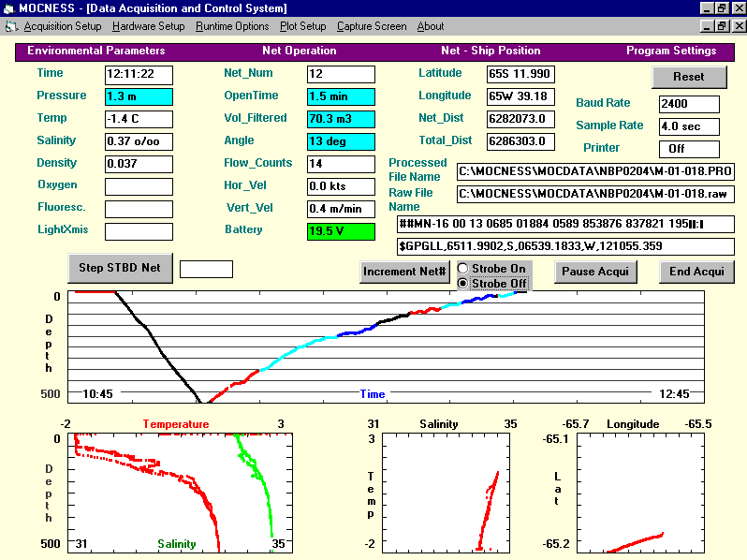
Task: Click the Vert_Vel field showing 0.4 m/min
Action: tap(341, 209)
